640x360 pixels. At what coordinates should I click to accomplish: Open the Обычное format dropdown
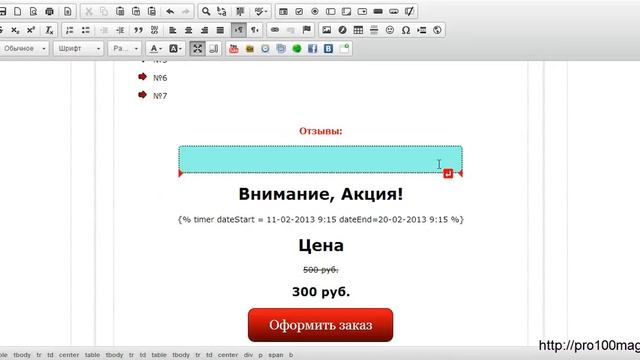(x=24, y=49)
